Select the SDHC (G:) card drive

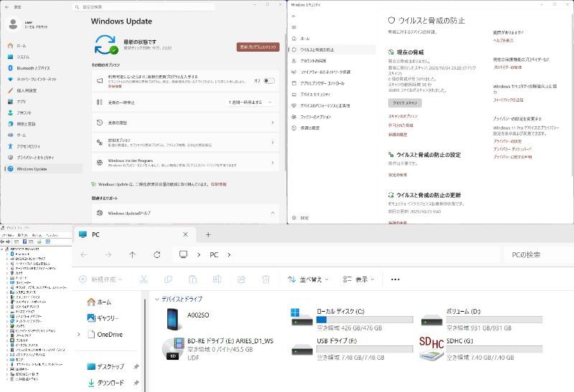(x=481, y=349)
